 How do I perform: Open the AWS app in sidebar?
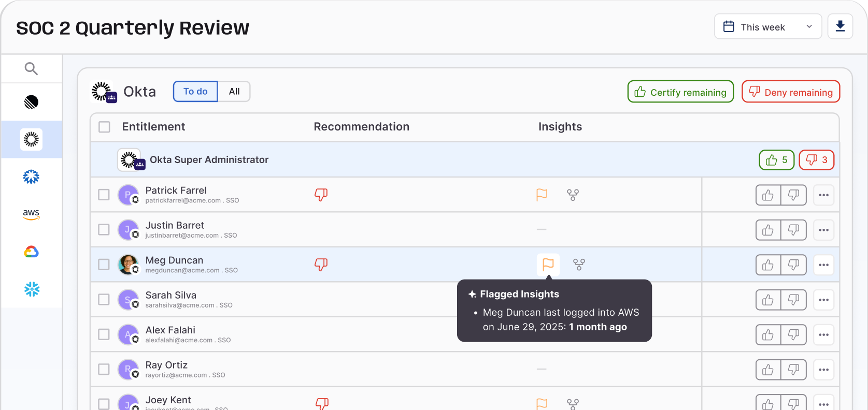tap(31, 214)
